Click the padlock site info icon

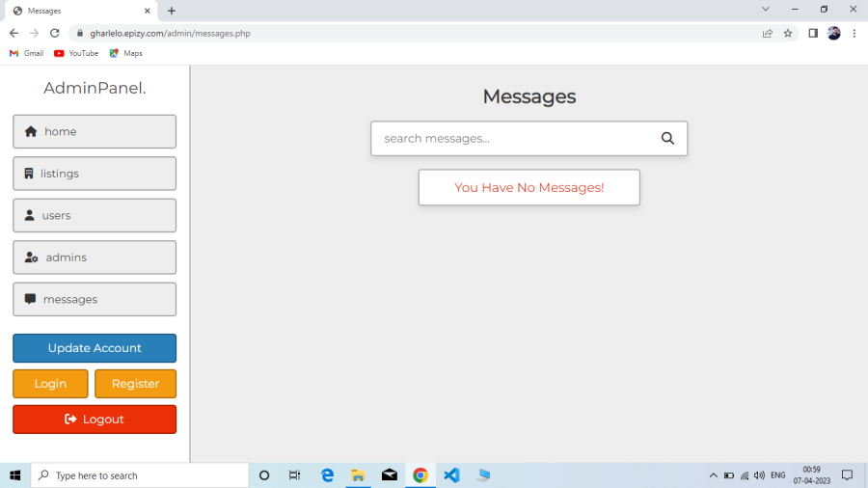[x=80, y=33]
